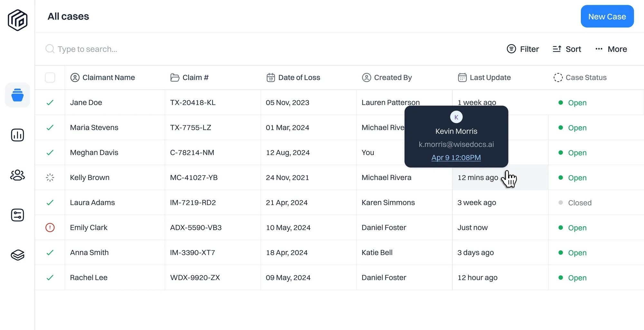Click the grey status dot for Laura Adams
Image resolution: width=644 pixels, height=330 pixels.
tap(561, 203)
